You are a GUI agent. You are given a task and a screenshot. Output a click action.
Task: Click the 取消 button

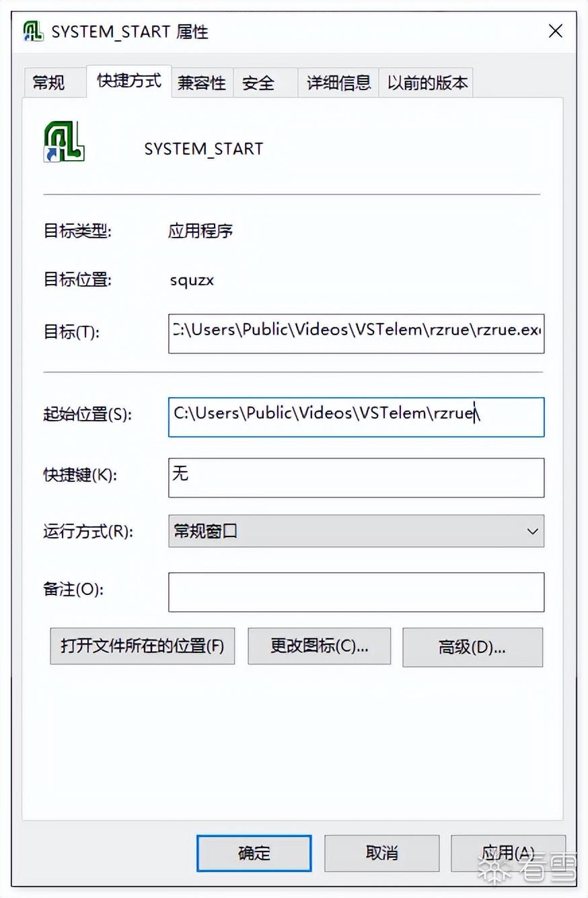382,853
